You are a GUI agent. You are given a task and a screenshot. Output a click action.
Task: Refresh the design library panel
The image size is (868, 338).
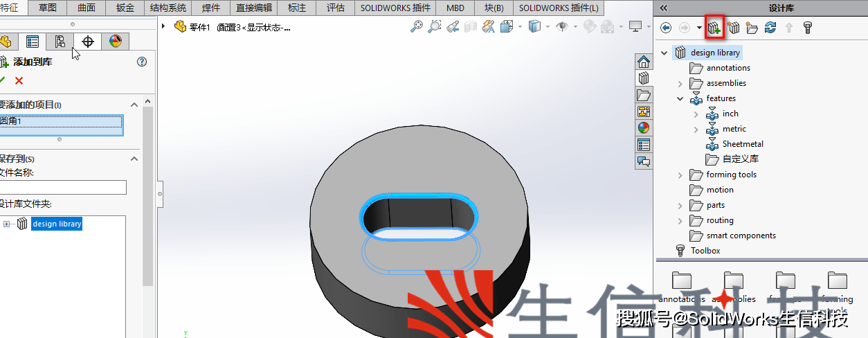click(770, 28)
